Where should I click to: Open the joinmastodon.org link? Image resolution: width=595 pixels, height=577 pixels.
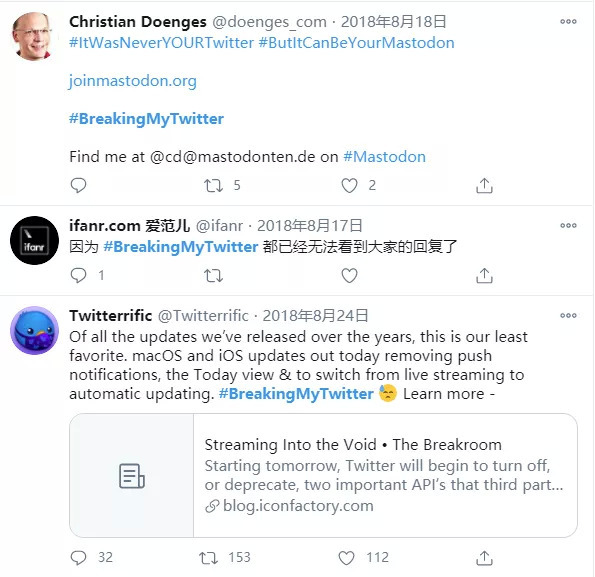(x=133, y=81)
